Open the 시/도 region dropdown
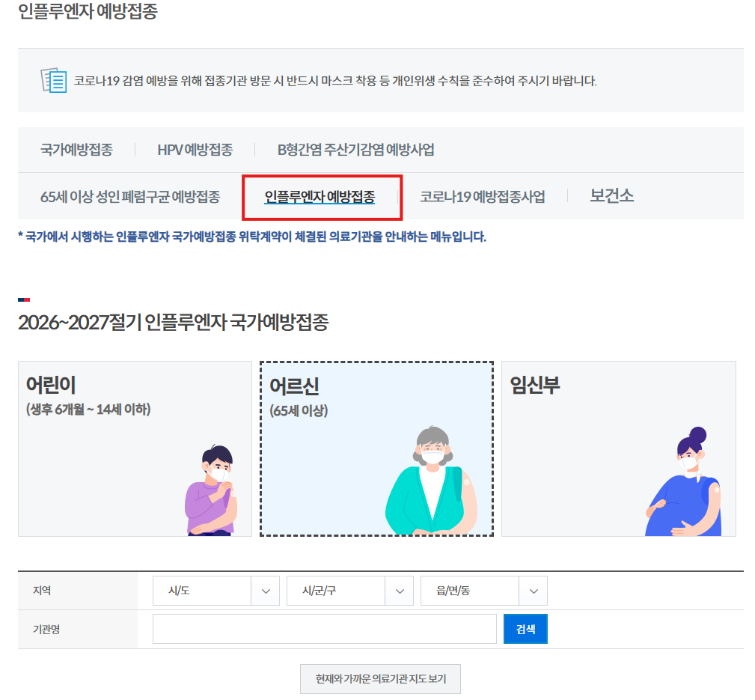The width and height of the screenshot is (755, 700). [x=216, y=591]
